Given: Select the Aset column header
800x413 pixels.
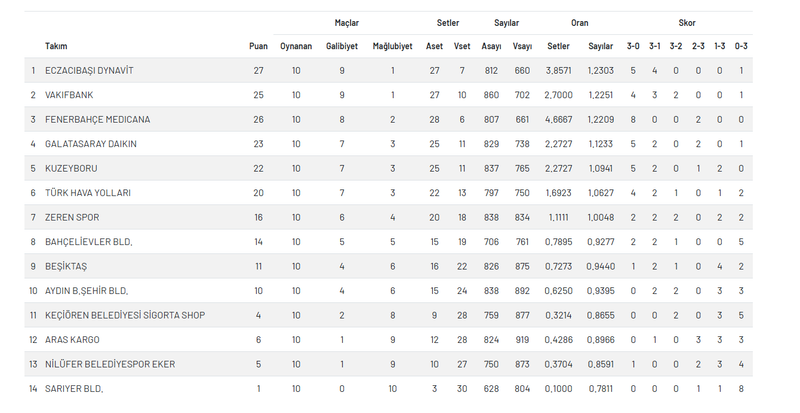Looking at the screenshot, I should click(434, 47).
